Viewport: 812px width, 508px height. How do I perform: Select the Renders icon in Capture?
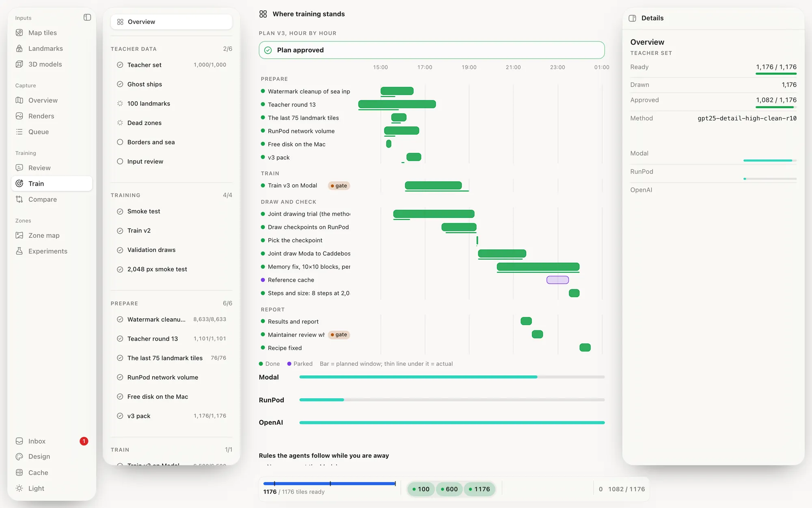tap(19, 116)
